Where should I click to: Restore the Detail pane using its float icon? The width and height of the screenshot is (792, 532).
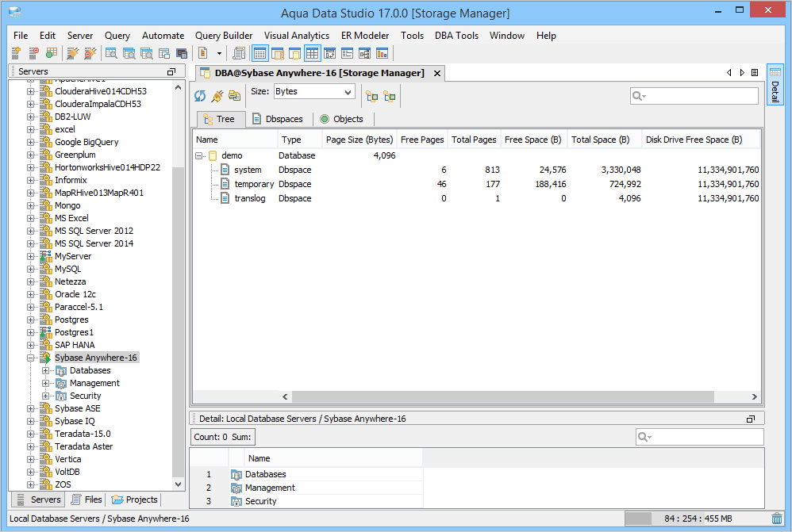tap(751, 419)
